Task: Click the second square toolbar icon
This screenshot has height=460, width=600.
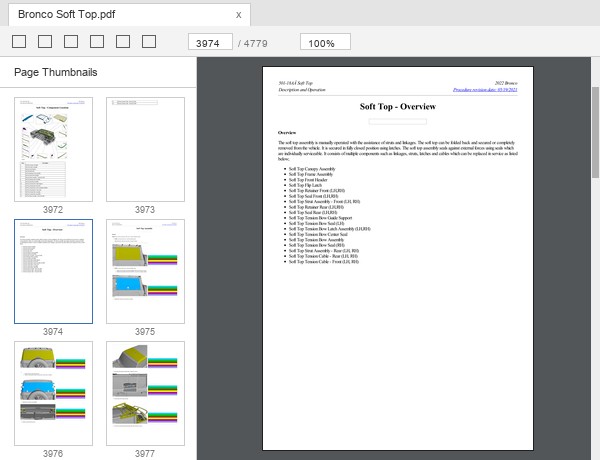Action: (45, 42)
